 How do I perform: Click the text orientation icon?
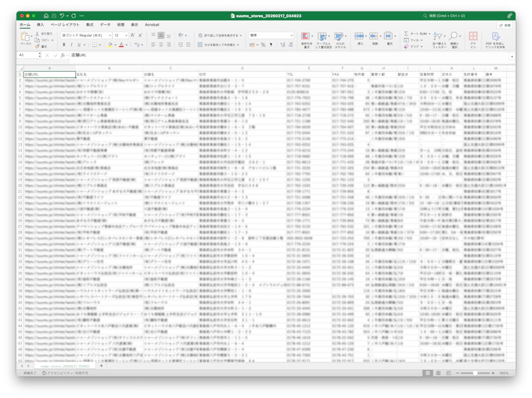pyautogui.click(x=181, y=35)
